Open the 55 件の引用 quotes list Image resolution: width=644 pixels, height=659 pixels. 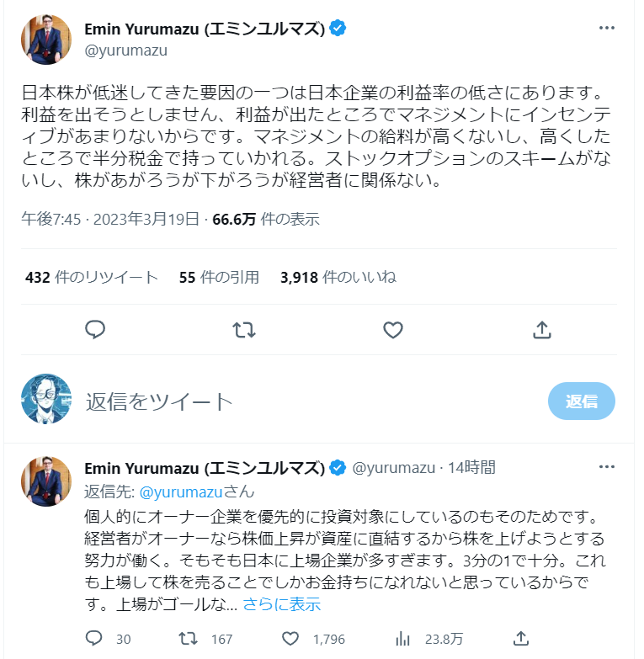pos(219,277)
